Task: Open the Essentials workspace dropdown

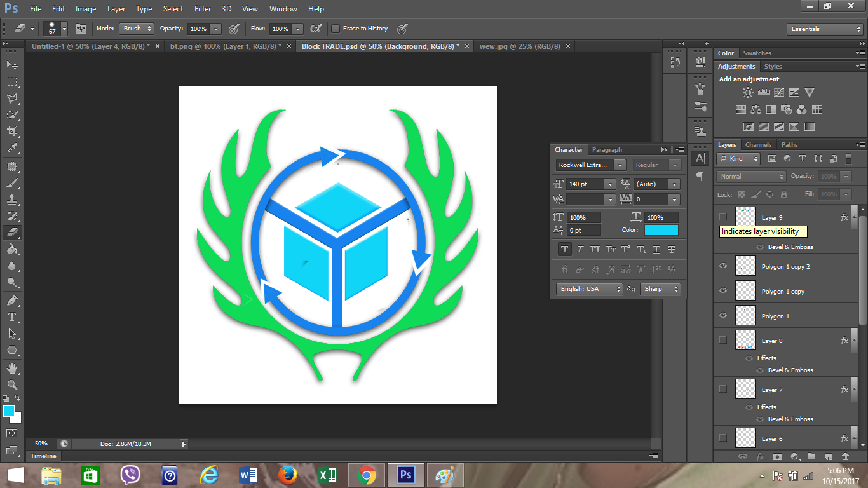Action: click(x=825, y=29)
